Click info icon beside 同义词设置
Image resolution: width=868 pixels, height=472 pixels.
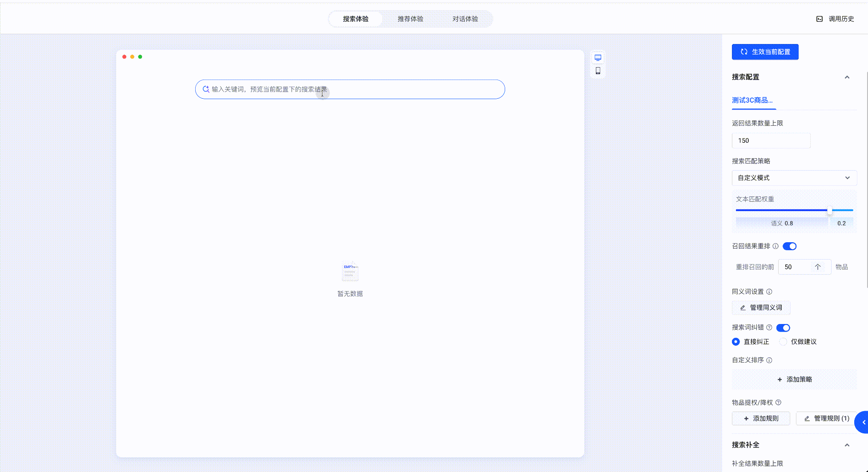point(769,292)
